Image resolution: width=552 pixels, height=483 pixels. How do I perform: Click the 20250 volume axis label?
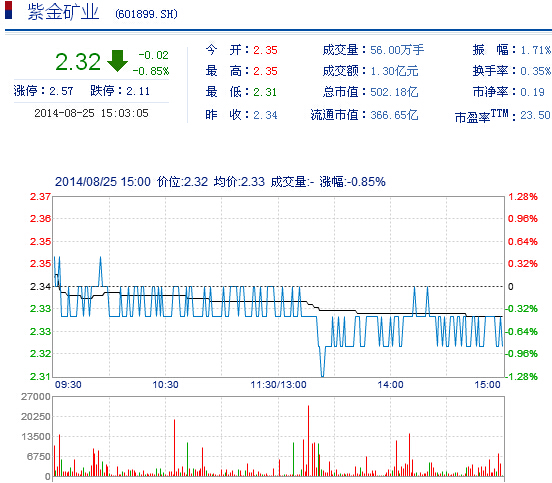[x=36, y=417]
